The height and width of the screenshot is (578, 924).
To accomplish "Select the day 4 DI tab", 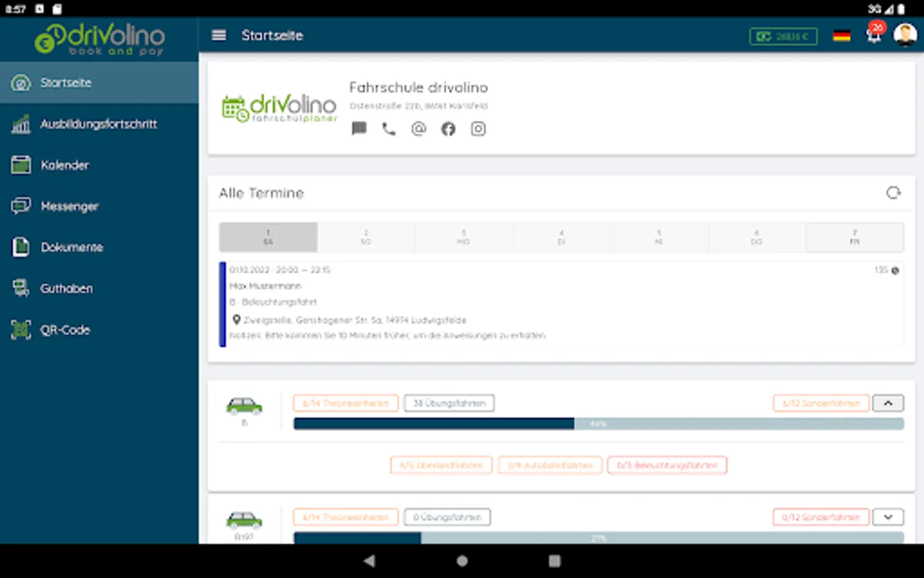I will point(561,237).
